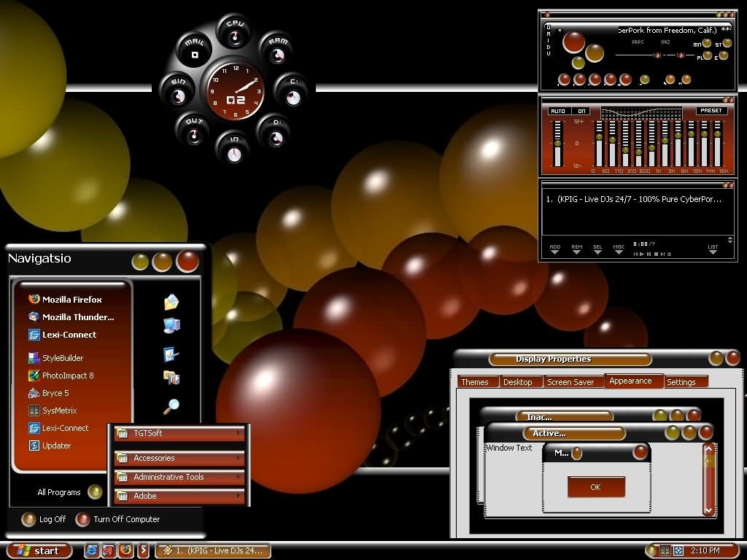
Task: Open PhotoImpact 8
Action: tap(61, 376)
